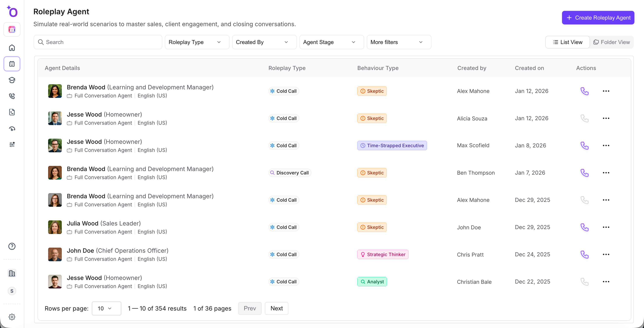Image resolution: width=644 pixels, height=328 pixels.
Task: Go to the Next page of results
Action: (276, 308)
